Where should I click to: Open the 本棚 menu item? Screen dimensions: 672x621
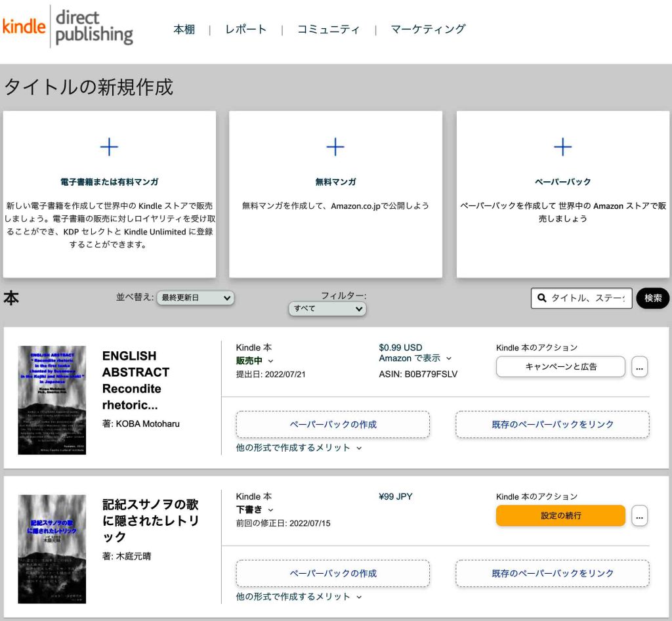tap(184, 29)
